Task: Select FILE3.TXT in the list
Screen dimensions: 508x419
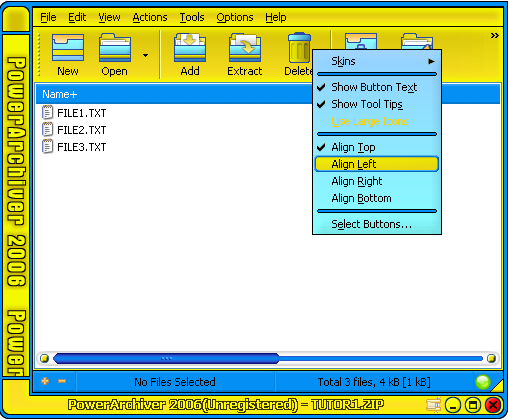Action: tap(82, 147)
